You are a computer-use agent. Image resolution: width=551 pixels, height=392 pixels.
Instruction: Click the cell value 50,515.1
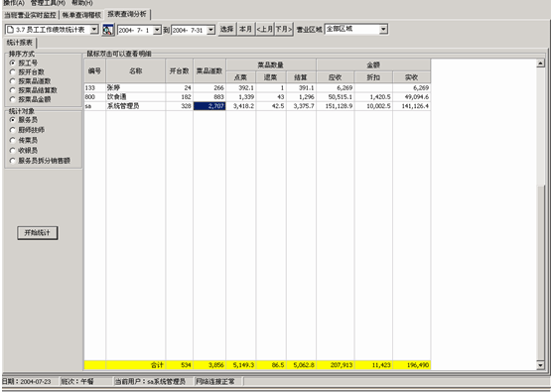point(336,97)
